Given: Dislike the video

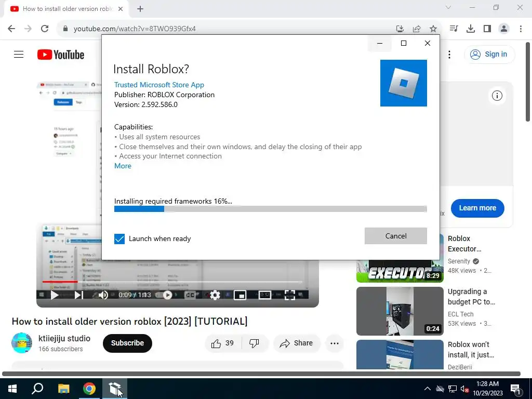Looking at the screenshot, I should click(x=255, y=343).
